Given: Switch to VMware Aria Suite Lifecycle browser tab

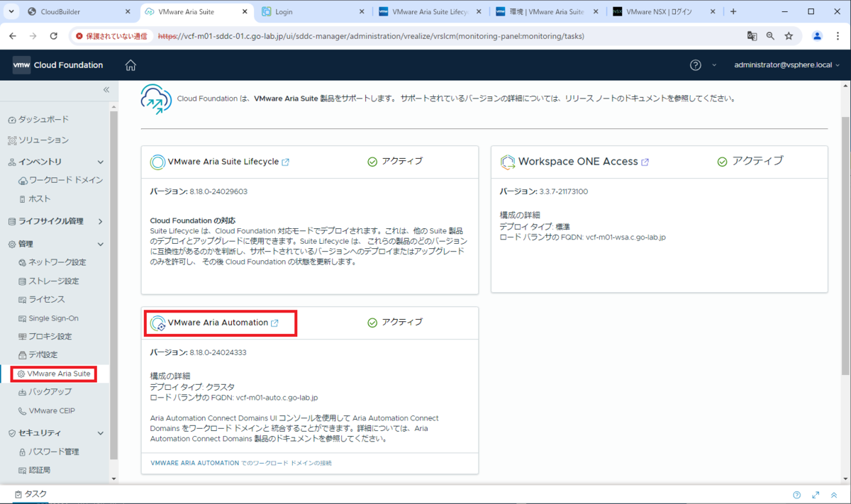Looking at the screenshot, I should [431, 11].
